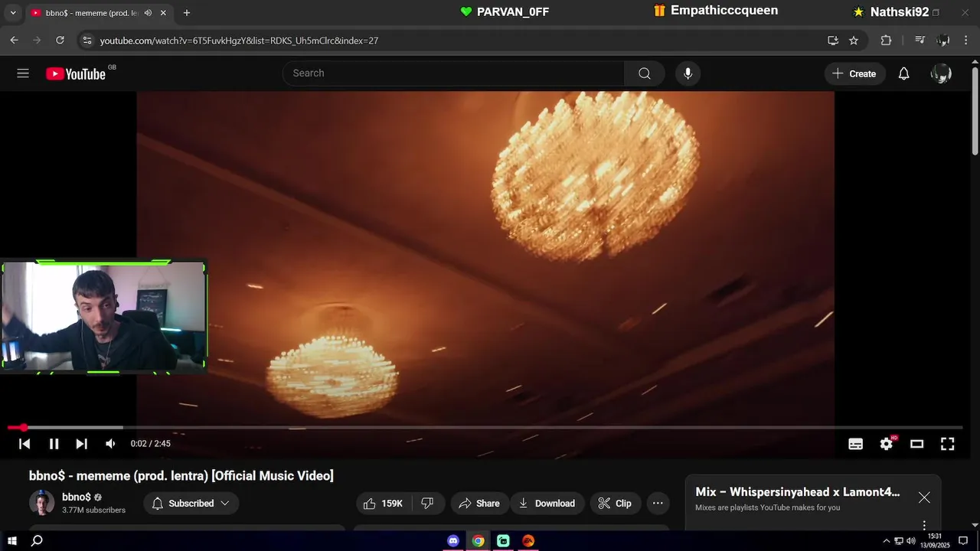Open Discord from the taskbar
The width and height of the screenshot is (980, 551).
coord(453,540)
